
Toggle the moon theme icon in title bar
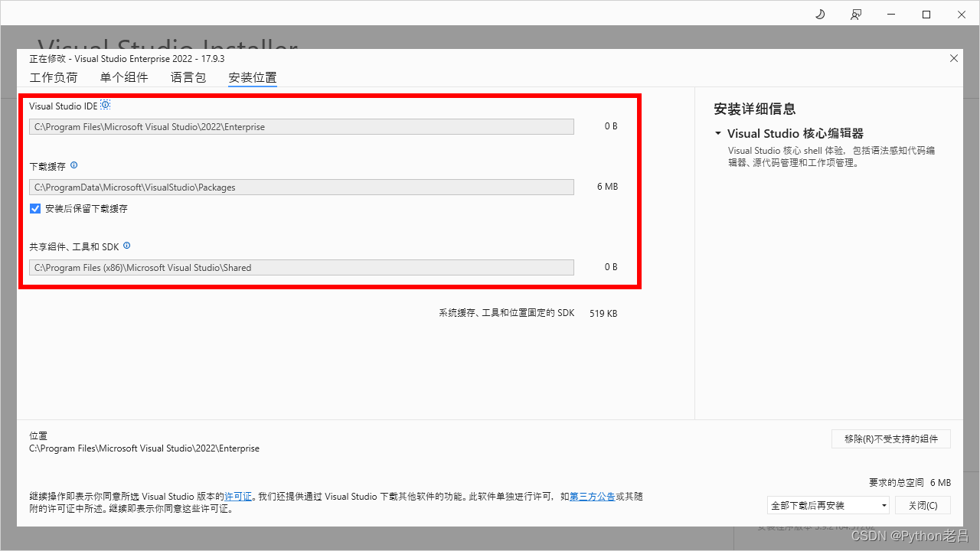[820, 14]
